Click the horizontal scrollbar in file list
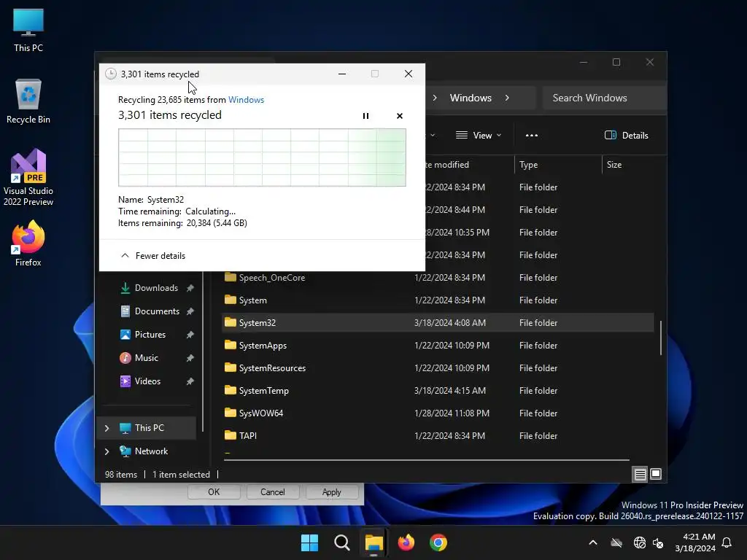Viewport: 747px width, 560px height. point(428,460)
